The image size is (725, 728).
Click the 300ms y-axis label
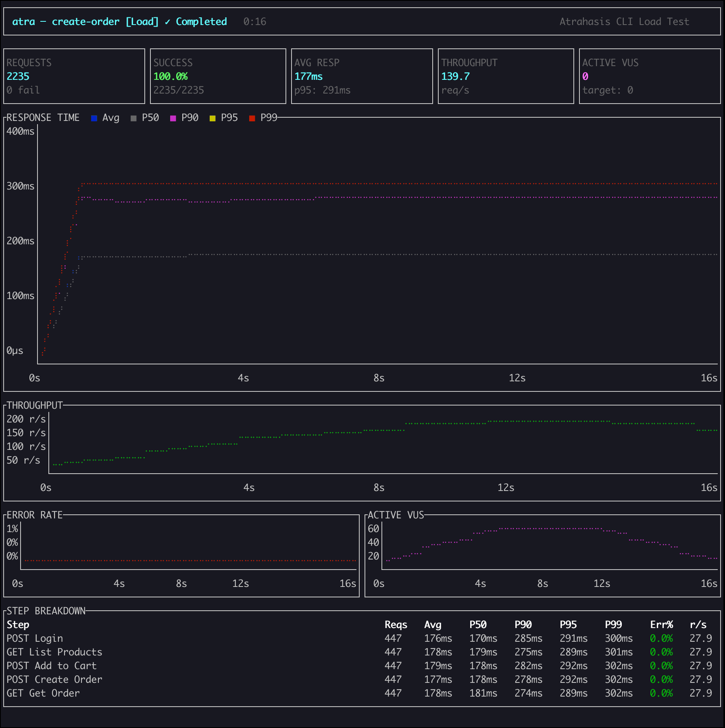tap(21, 186)
